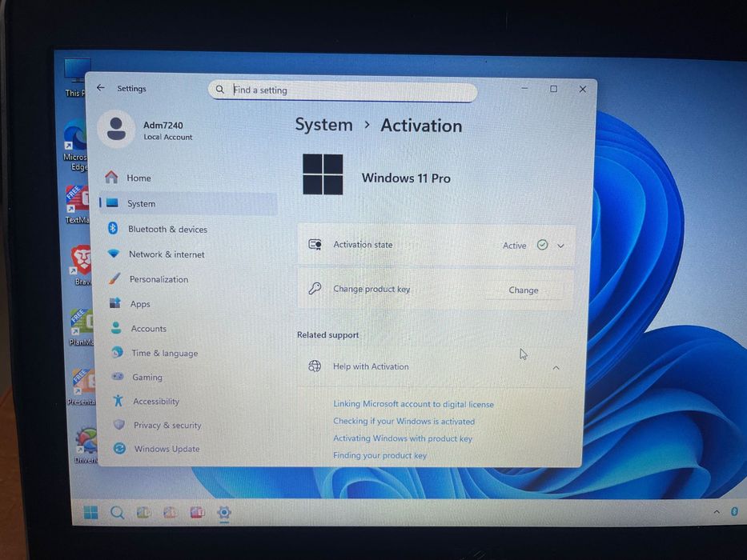Click the Accounts person icon

116,328
